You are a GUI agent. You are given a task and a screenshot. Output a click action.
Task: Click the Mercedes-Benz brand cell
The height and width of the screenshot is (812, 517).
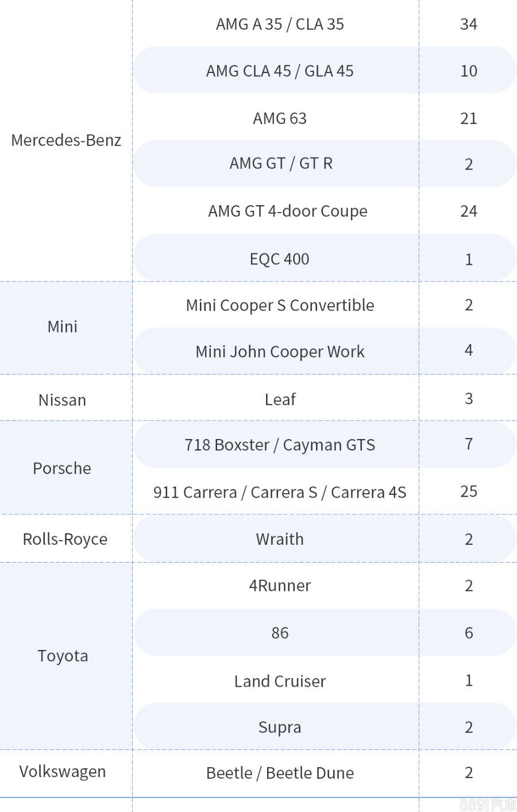(x=66, y=140)
